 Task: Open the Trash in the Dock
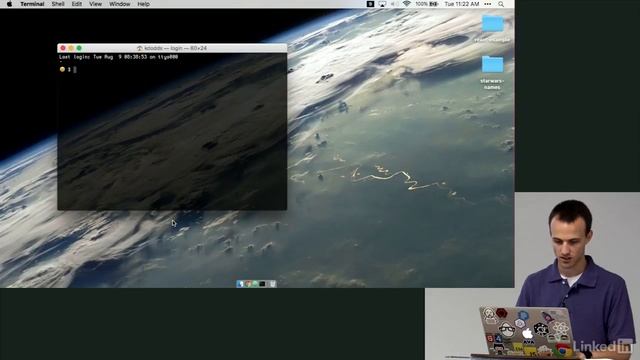tap(273, 284)
